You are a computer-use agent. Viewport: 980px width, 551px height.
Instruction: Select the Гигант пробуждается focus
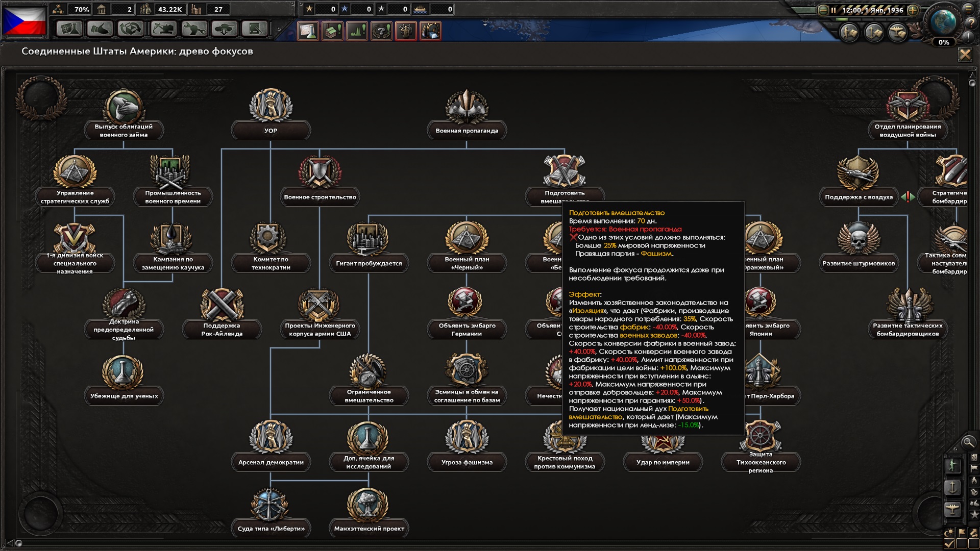(369, 247)
